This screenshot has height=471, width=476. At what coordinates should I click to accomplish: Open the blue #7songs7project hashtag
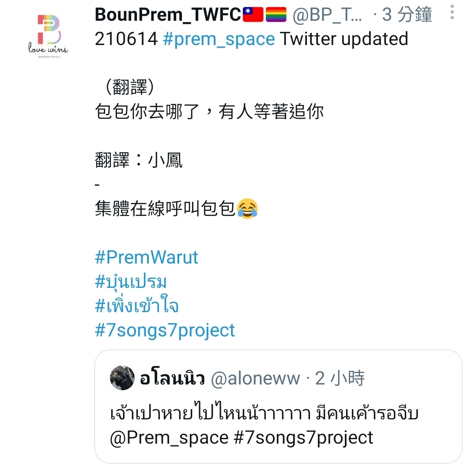click(165, 330)
